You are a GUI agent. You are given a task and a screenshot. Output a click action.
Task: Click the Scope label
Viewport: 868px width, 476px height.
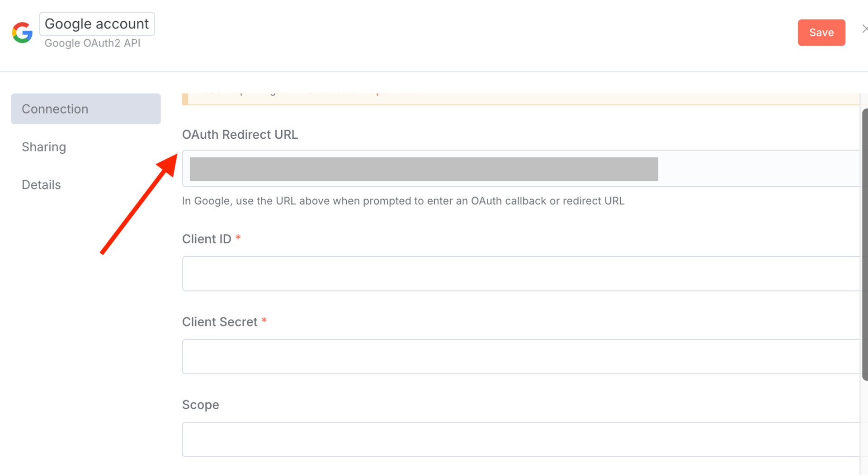(200, 405)
